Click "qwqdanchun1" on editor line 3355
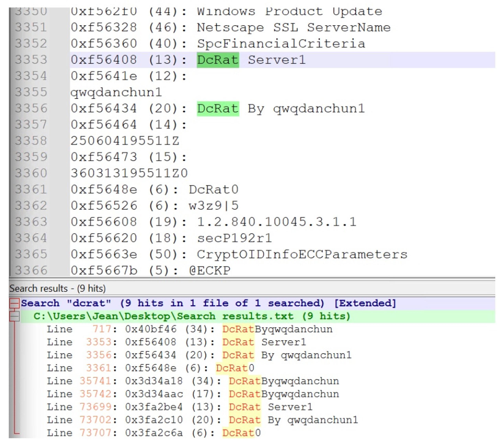 pyautogui.click(x=116, y=92)
